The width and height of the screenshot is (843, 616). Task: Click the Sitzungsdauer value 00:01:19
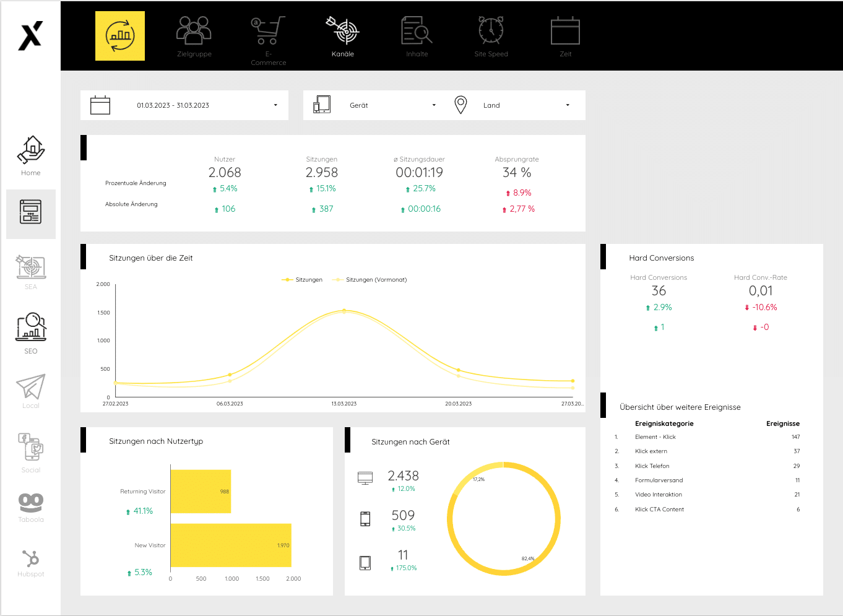tap(420, 173)
